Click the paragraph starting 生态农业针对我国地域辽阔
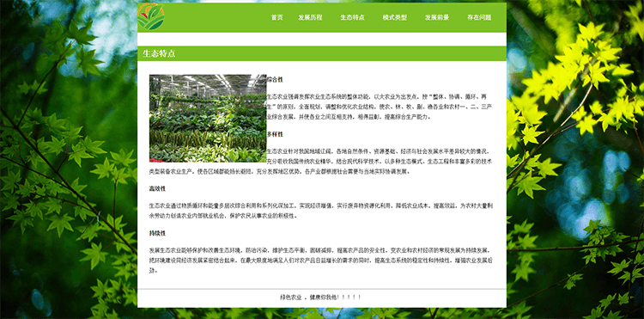This screenshot has width=644, height=319. pyautogui.click(x=321, y=161)
